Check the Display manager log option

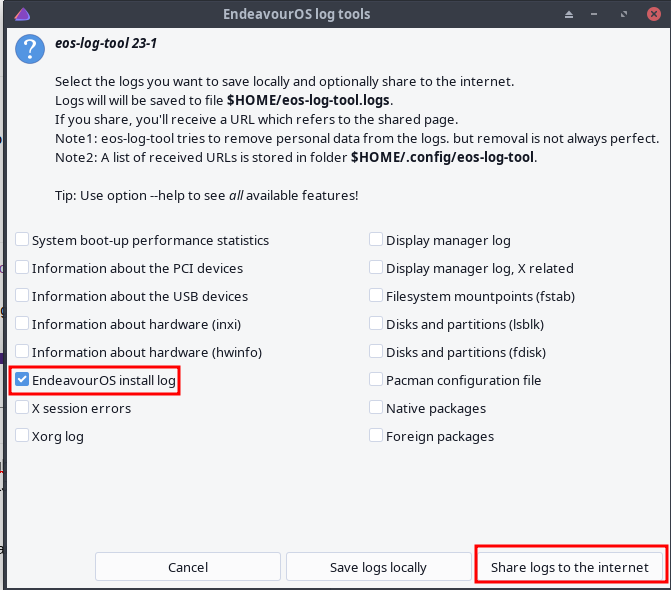click(376, 239)
